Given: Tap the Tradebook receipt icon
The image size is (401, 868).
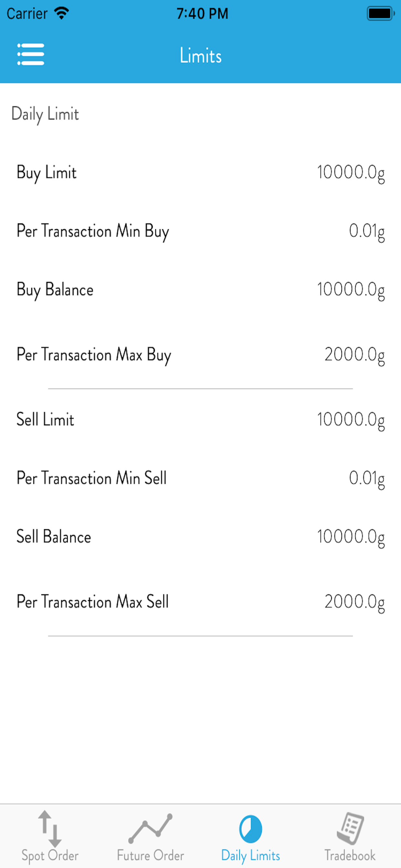Looking at the screenshot, I should [350, 828].
